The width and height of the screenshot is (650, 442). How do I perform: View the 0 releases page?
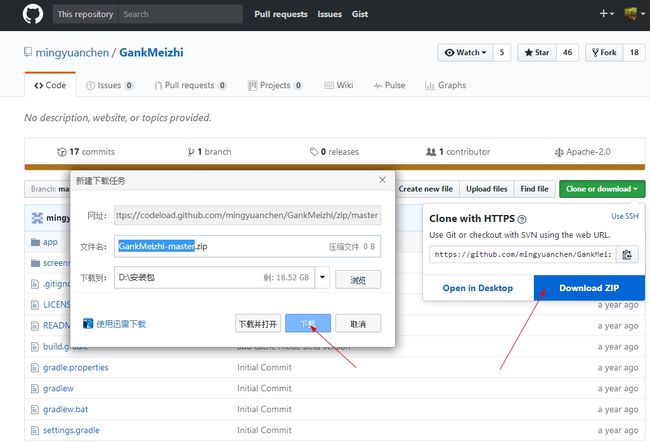[334, 152]
